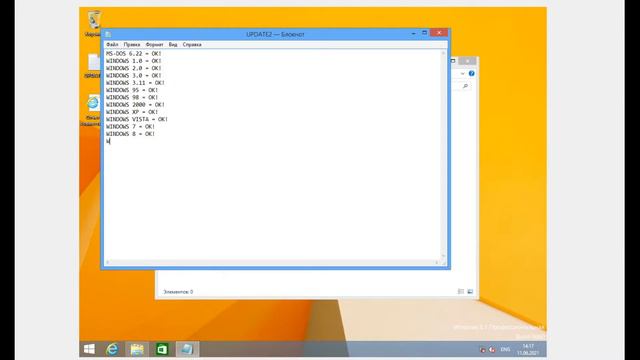The image size is (640, 360).
Task: Click the line "WINDOWS VISTA = OK!"
Action: pyautogui.click(x=137, y=119)
